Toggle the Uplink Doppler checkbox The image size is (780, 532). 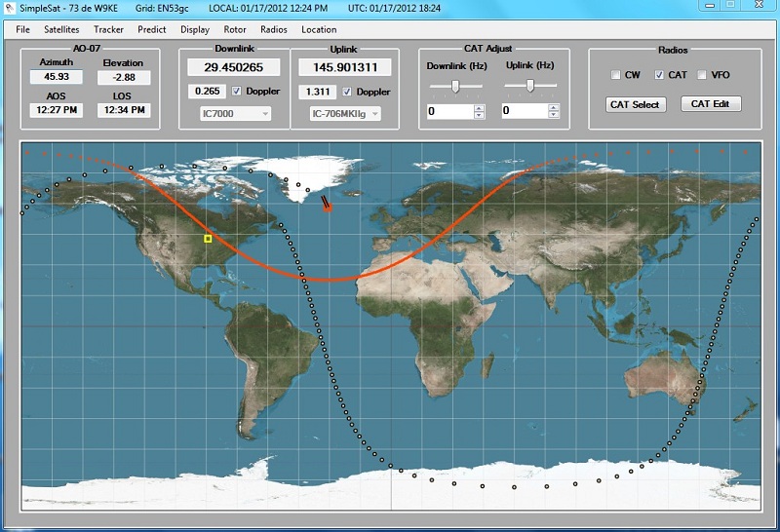pos(347,92)
